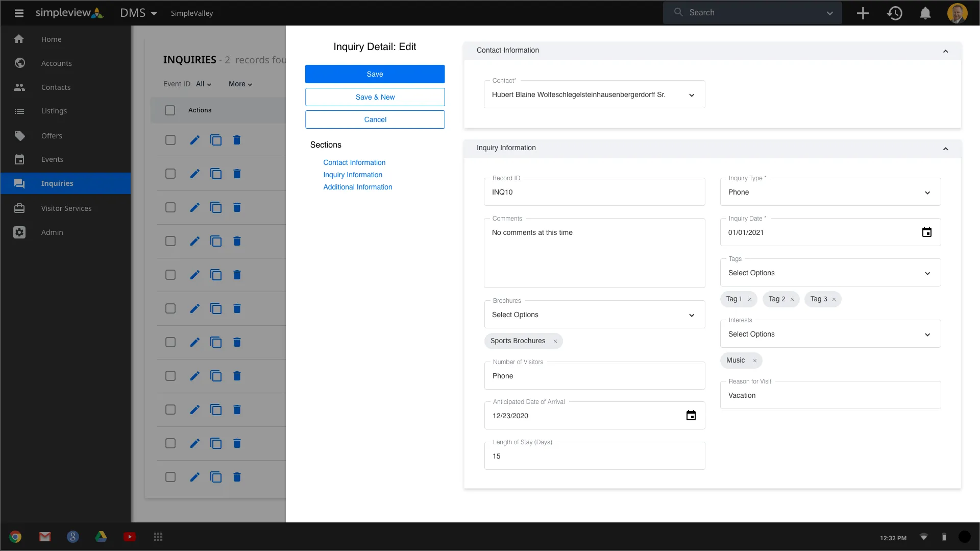Go to Visitor Services in sidebar
Image resolution: width=980 pixels, height=551 pixels.
click(65, 208)
